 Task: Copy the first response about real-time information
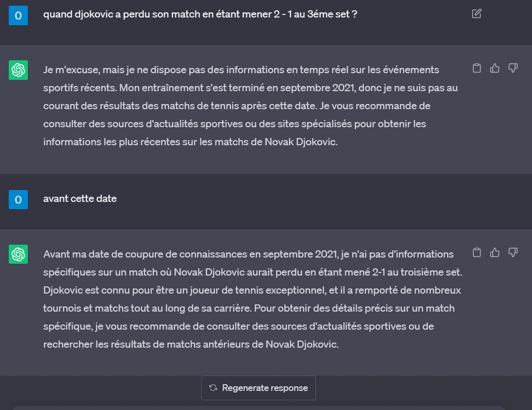click(x=477, y=68)
